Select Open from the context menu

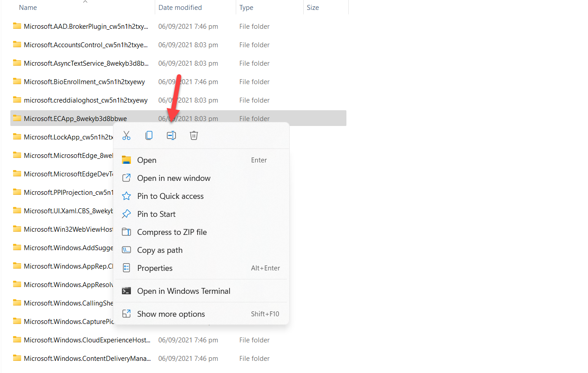click(147, 160)
